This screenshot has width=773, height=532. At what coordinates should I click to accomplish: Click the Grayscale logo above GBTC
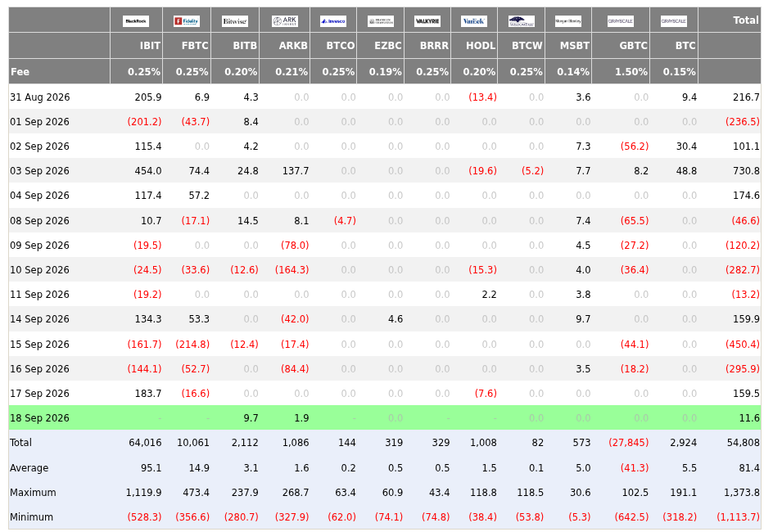point(620,21)
